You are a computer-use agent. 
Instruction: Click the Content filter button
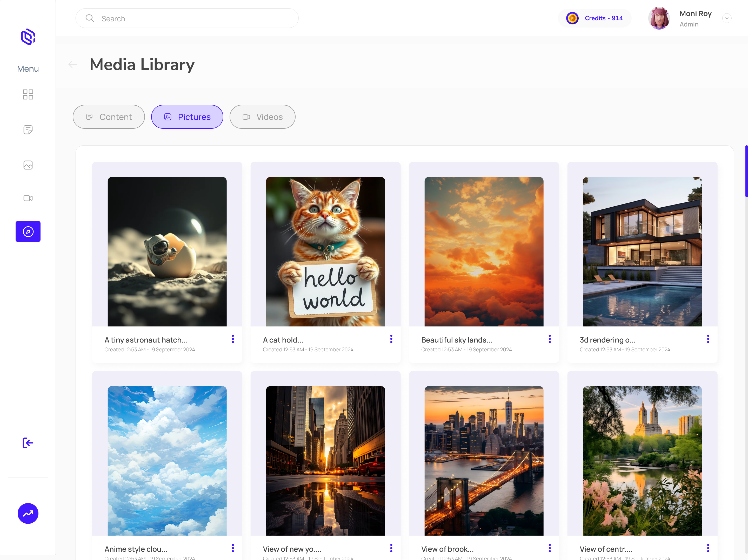109,117
